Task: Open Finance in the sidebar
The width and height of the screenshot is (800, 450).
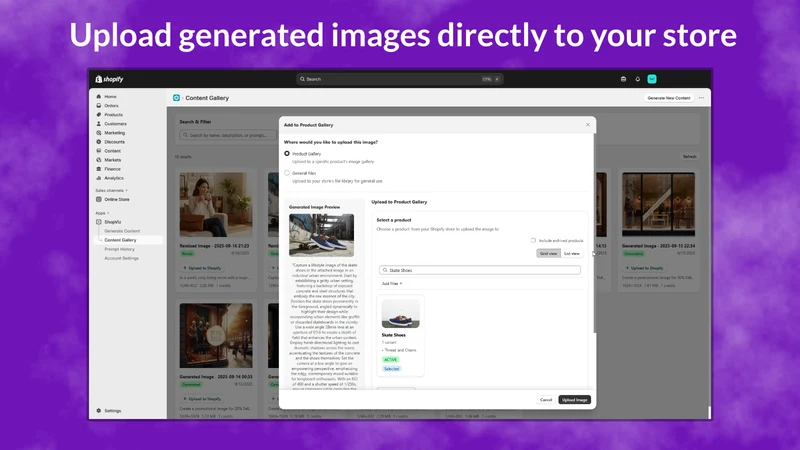Action: tap(112, 169)
